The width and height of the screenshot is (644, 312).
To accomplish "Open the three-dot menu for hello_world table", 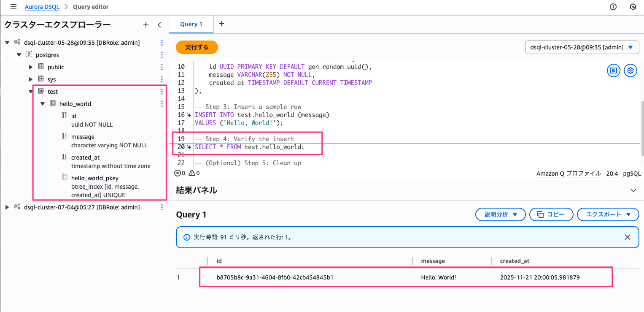I will point(162,104).
